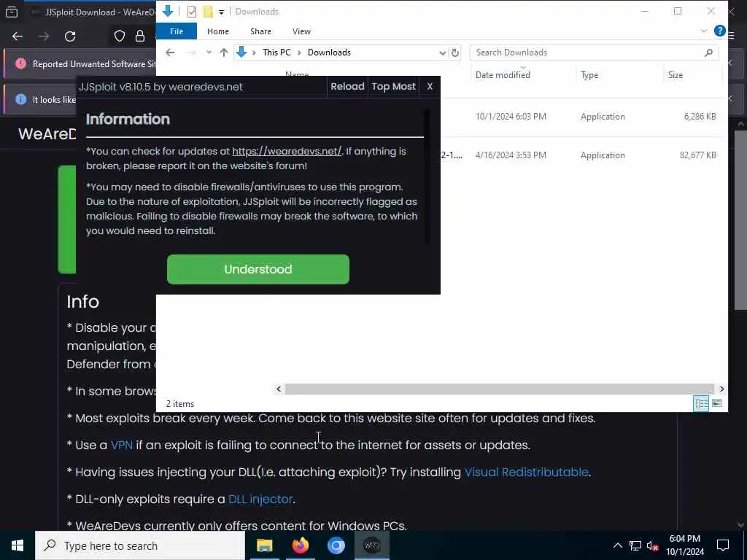Image resolution: width=747 pixels, height=560 pixels.
Task: Click the VPN link on the webpage
Action: 122,445
